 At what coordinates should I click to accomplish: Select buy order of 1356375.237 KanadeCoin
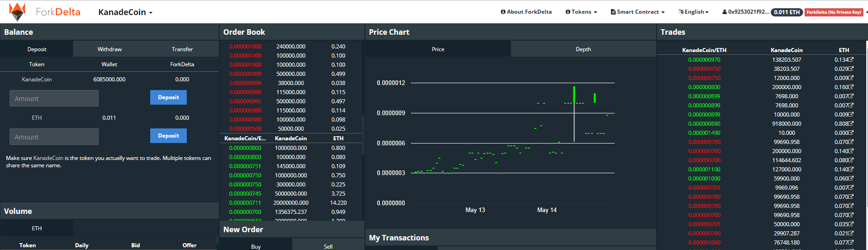[291, 212]
